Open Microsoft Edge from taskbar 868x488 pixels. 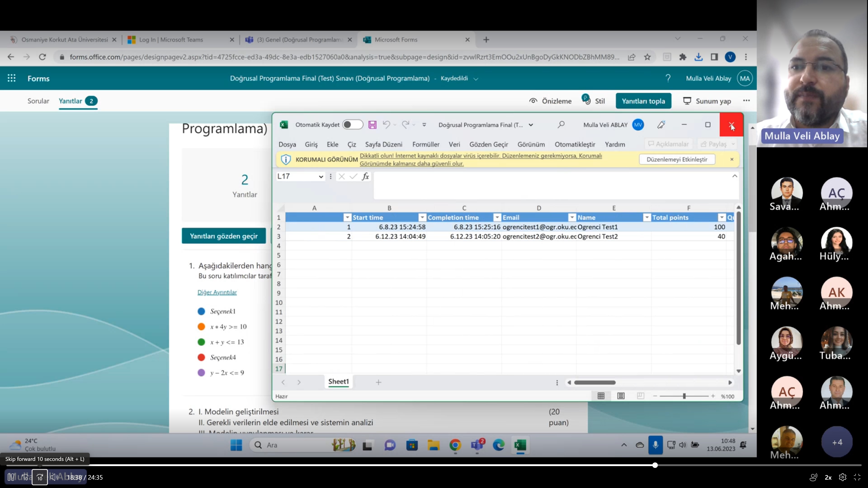[499, 445]
